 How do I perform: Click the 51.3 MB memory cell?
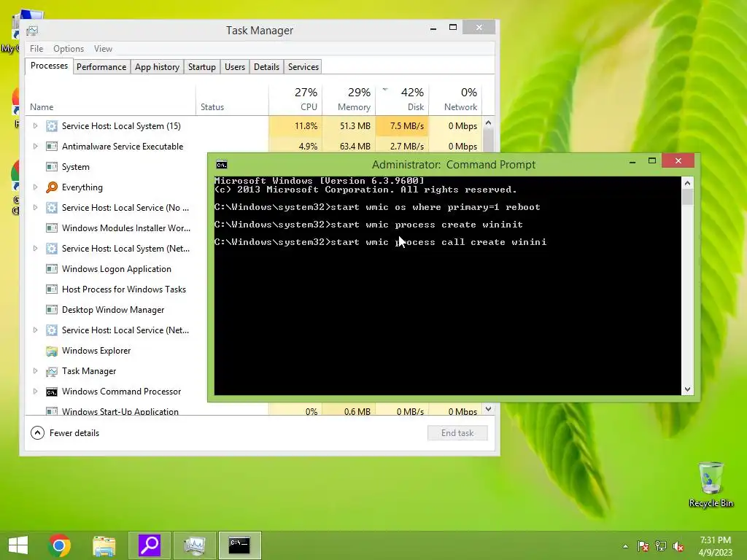[349, 126]
